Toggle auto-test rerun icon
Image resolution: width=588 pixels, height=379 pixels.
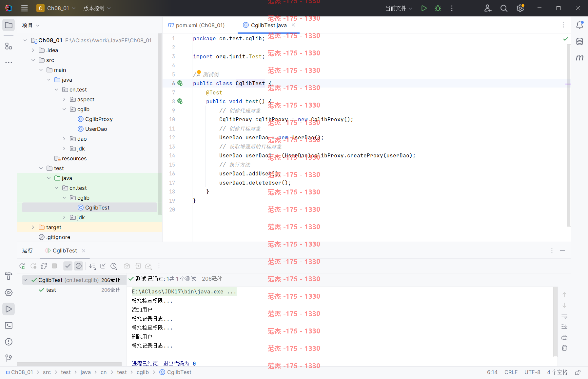coord(44,266)
